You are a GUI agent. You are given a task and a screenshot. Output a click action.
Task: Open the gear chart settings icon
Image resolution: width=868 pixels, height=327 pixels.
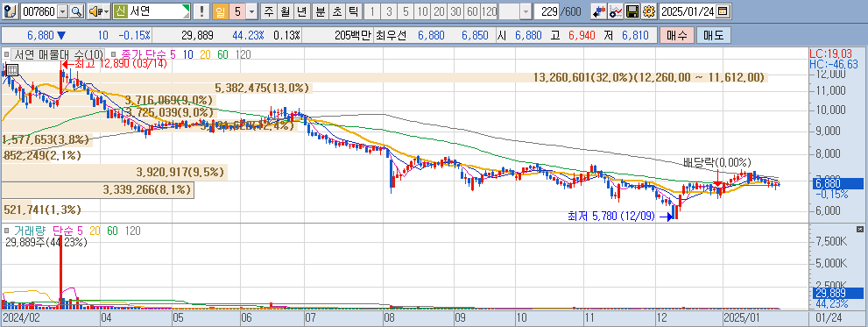pyautogui.click(x=649, y=11)
